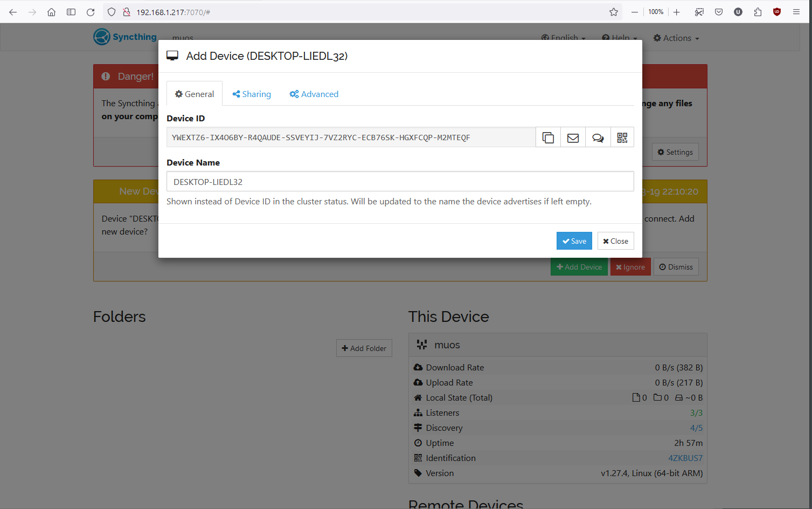Open the browser extensions puzzle icon
The image size is (812, 509).
pos(758,12)
